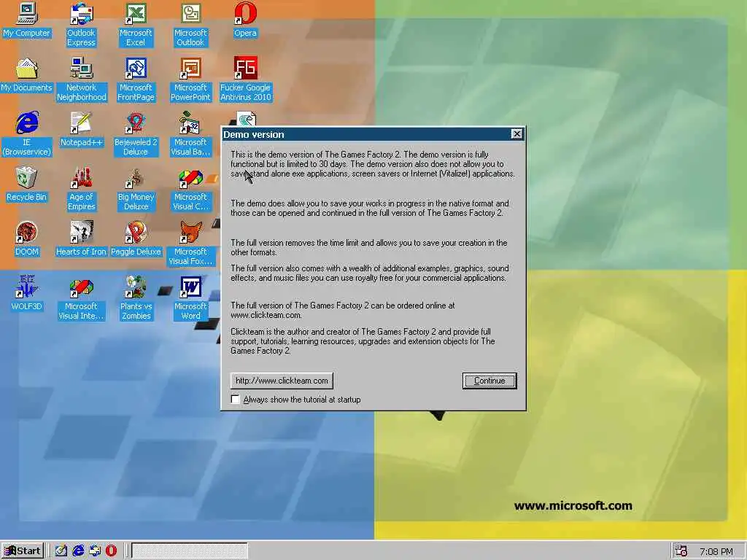Click the system tray scheduler icon
Screen dimensions: 747x560
tap(681, 551)
